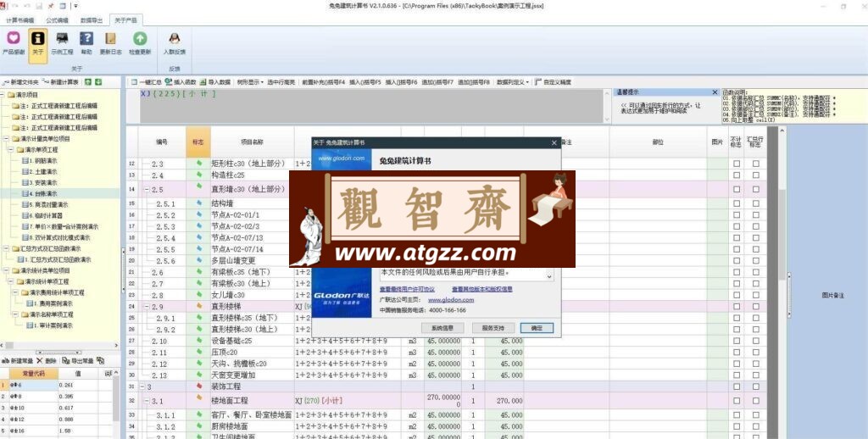Open the 数据列定义 dropdown
Screen dimensions: 868x439
(x=513, y=82)
